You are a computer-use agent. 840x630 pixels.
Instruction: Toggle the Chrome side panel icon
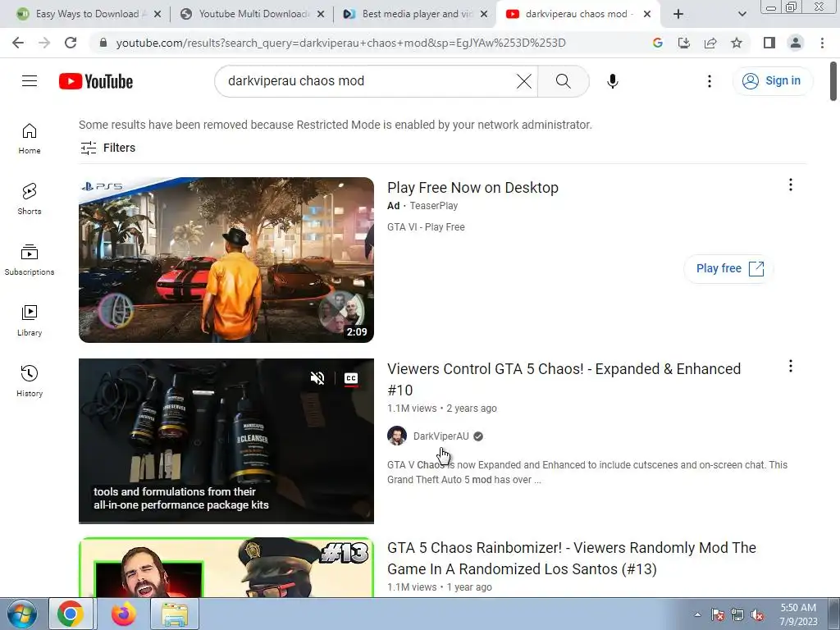pyautogui.click(x=769, y=43)
